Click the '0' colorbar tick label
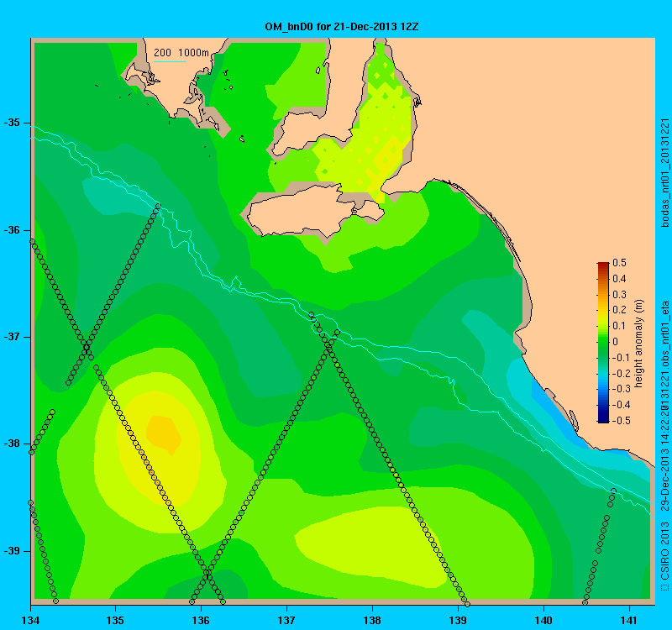 point(616,342)
